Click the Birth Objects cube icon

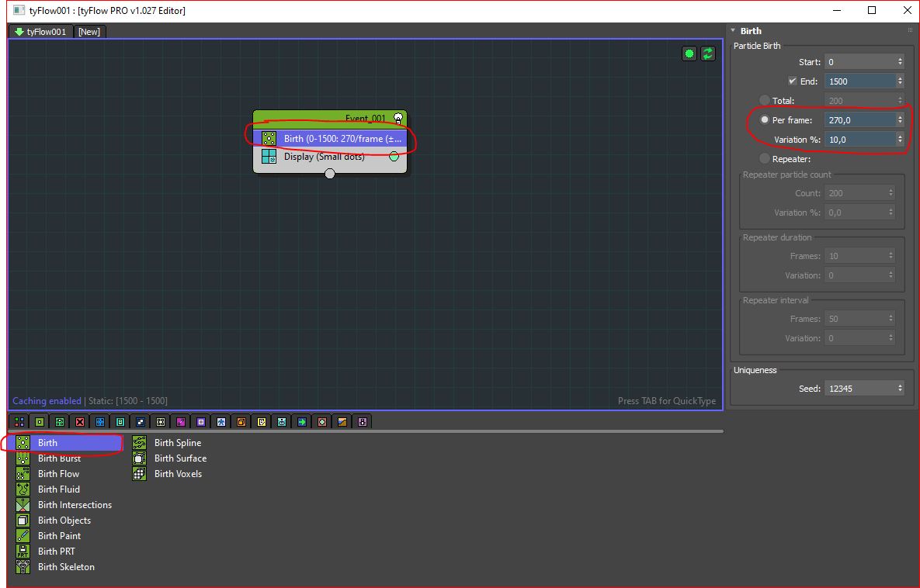pyautogui.click(x=23, y=521)
